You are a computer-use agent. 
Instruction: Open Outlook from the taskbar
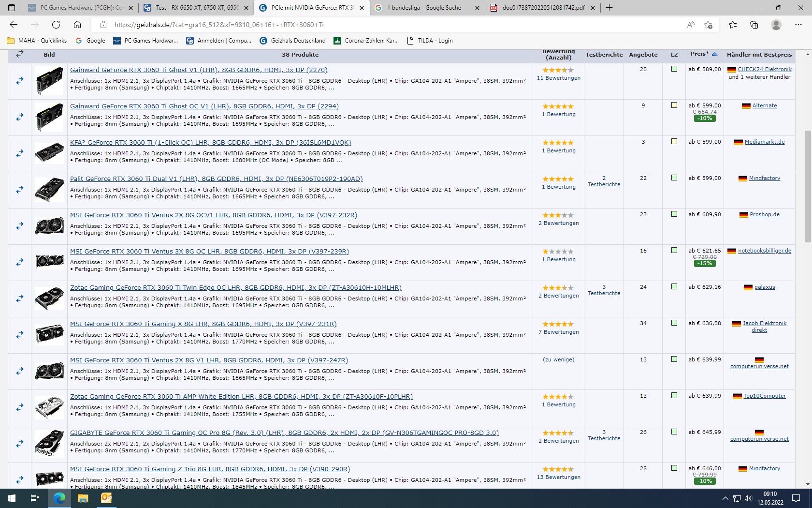[106, 498]
